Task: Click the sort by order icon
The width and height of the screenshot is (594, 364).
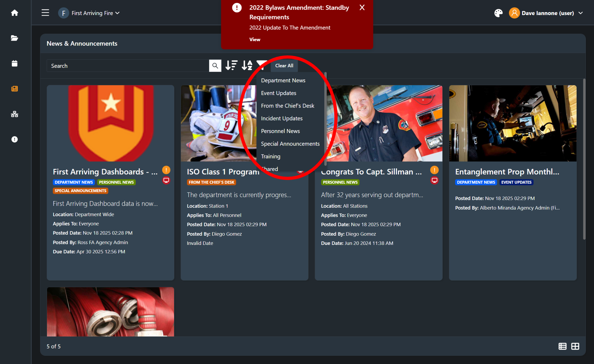Action: point(231,65)
